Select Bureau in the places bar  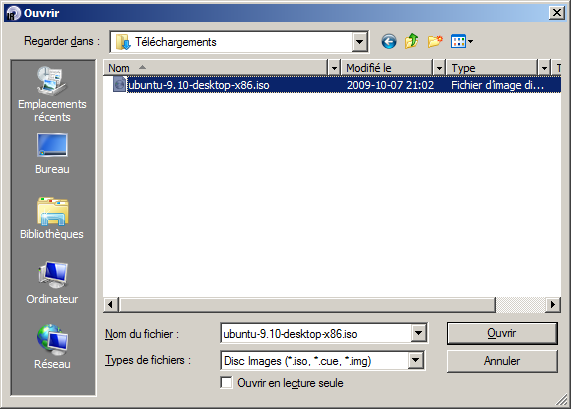tap(52, 154)
